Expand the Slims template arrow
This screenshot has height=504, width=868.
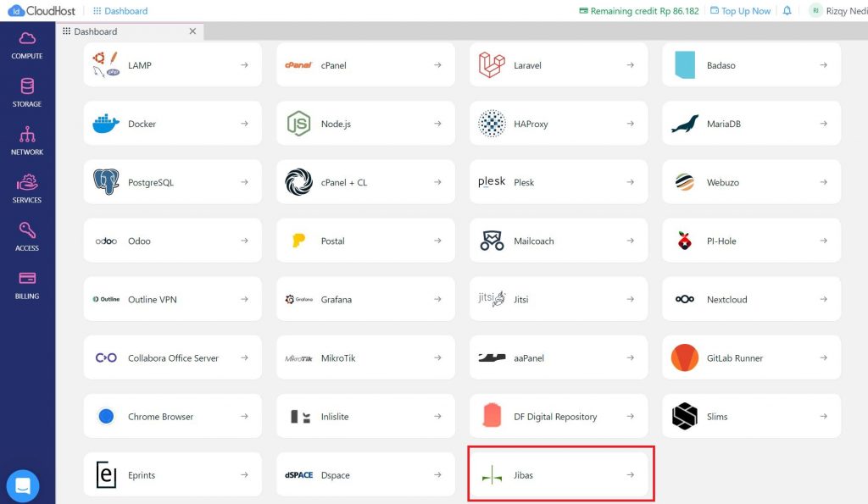coord(824,416)
